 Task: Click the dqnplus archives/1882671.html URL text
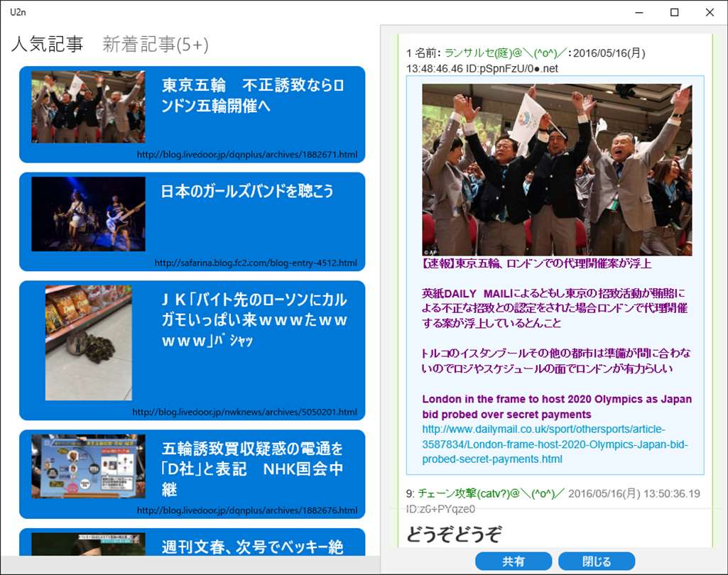click(x=247, y=155)
